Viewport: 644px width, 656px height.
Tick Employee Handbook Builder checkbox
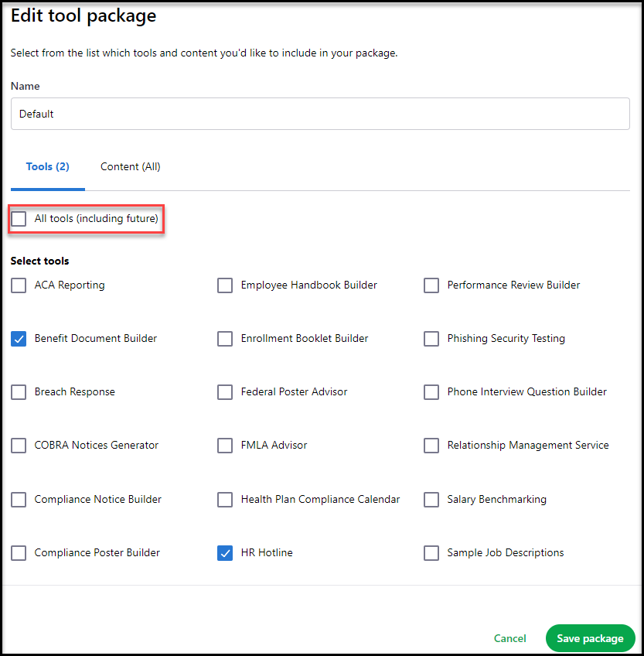click(x=225, y=285)
